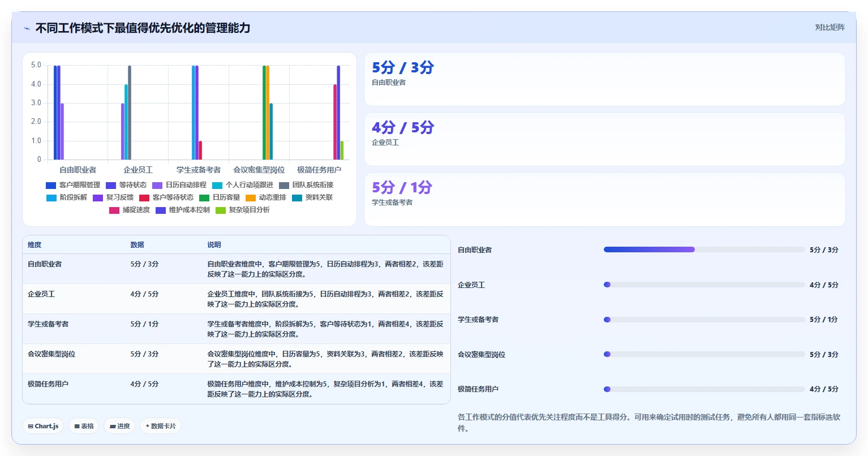Toggle the 动态重排 legend entry

pos(266,197)
